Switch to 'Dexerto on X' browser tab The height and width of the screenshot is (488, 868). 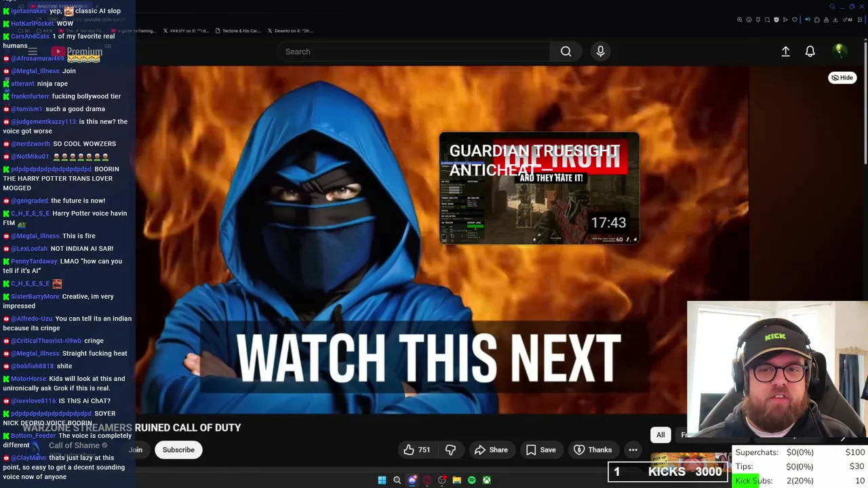pos(290,30)
